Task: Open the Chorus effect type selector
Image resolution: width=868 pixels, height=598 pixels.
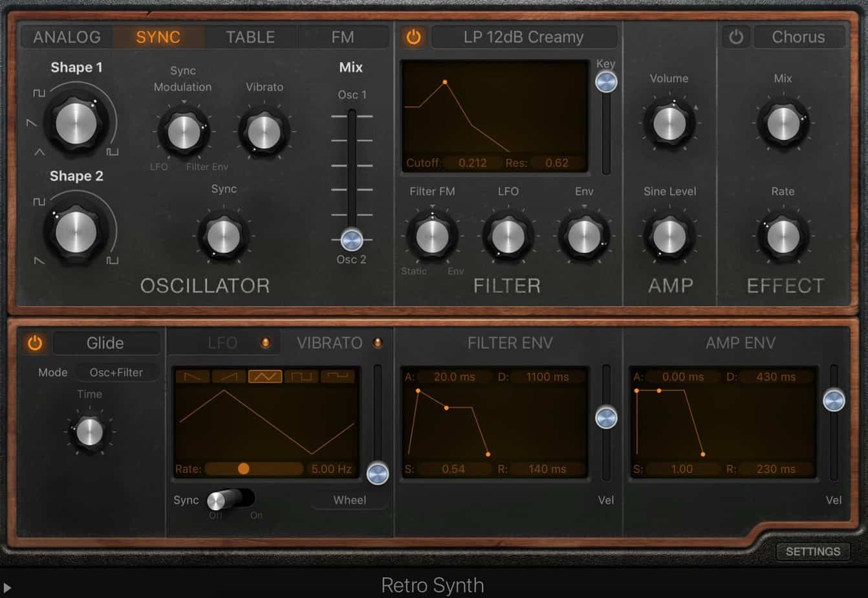Action: tap(799, 37)
